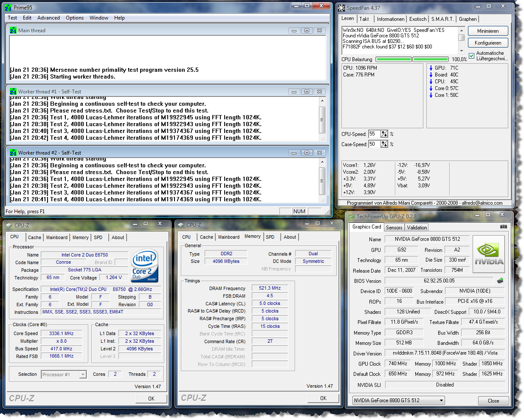Click the GPU Clock 740 MHz value
The height and width of the screenshot is (420, 524).
398,364
